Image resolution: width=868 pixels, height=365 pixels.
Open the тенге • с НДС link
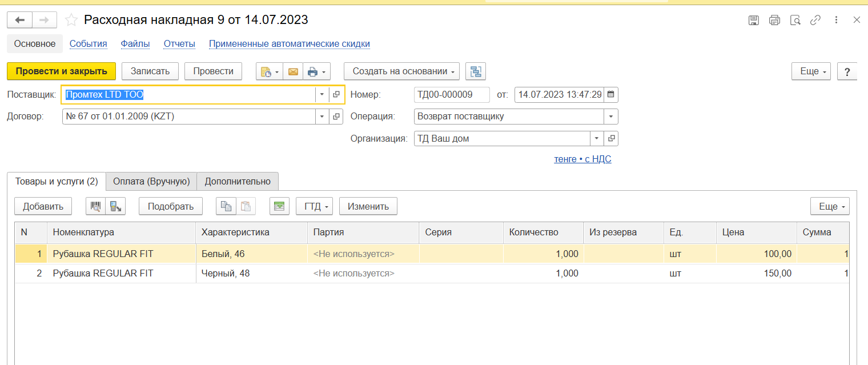(x=582, y=159)
